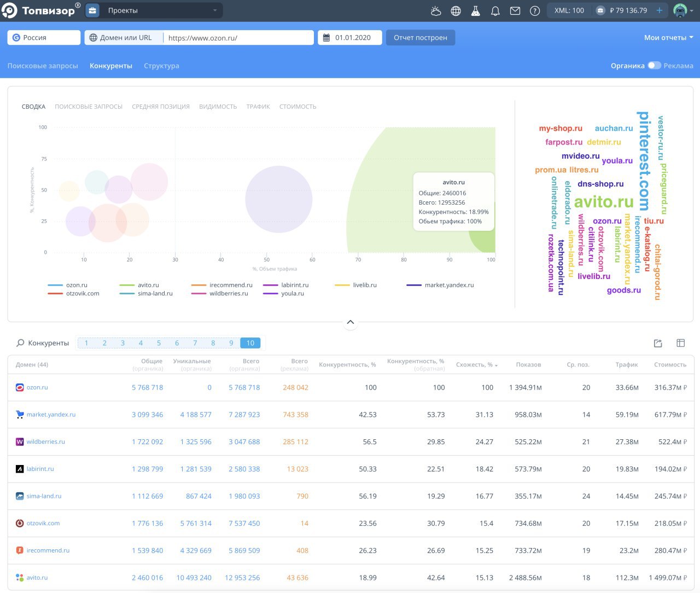Open the messages envelope icon
Image resolution: width=700 pixels, height=593 pixels.
pyautogui.click(x=515, y=10)
